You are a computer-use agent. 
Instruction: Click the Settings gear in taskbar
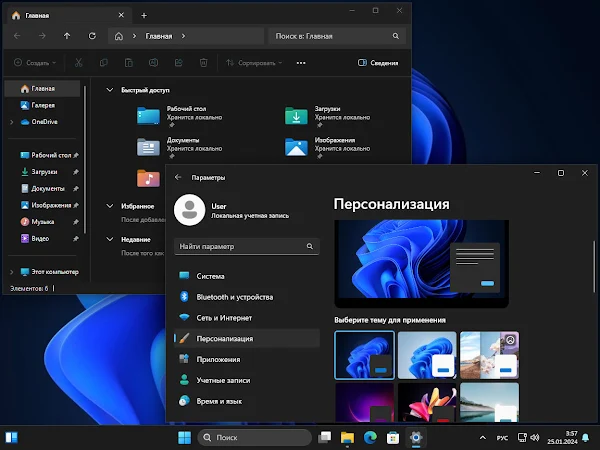point(416,437)
